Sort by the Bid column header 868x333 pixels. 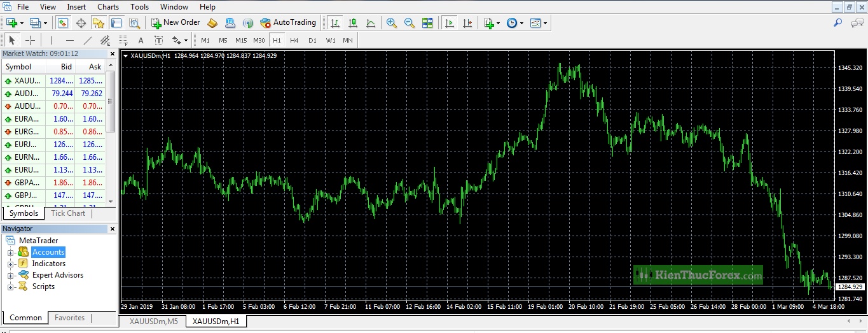tap(60, 67)
